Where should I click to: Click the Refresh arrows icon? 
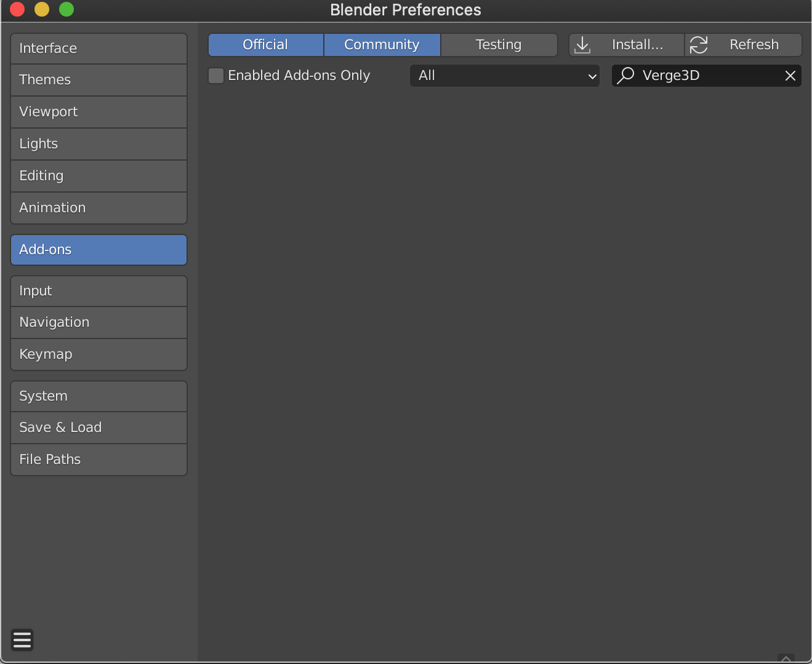[699, 45]
